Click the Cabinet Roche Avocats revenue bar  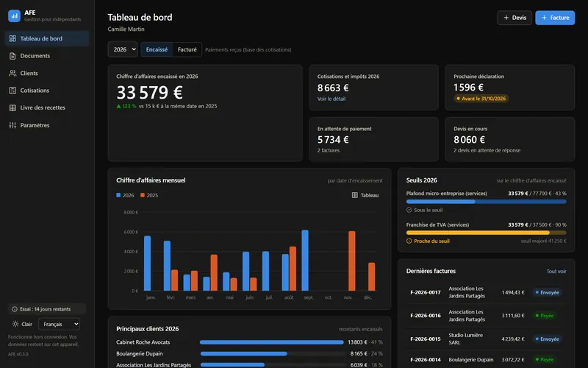271,342
